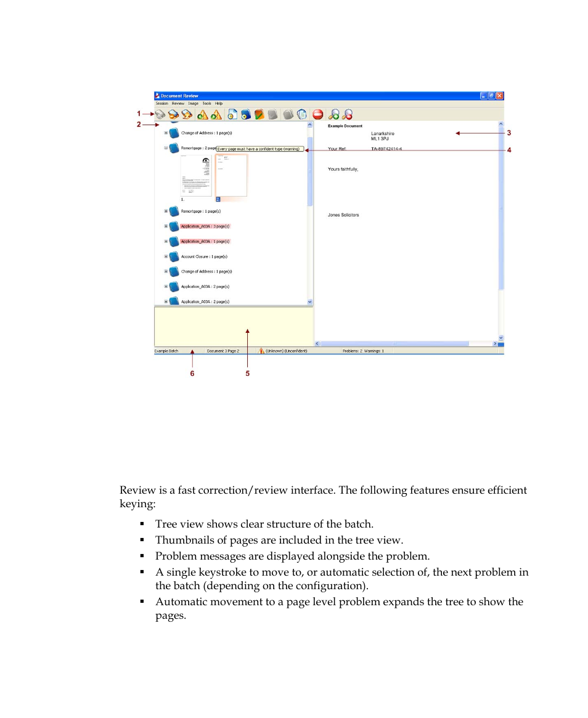Collapse the Remortgage : 2 page(s) document

(x=166, y=148)
